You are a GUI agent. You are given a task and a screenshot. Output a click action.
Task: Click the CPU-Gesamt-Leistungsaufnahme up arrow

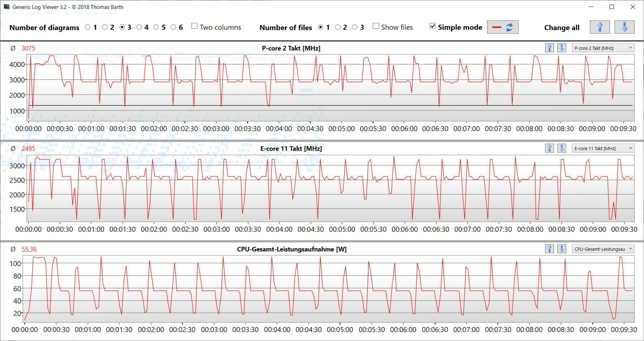pos(549,249)
